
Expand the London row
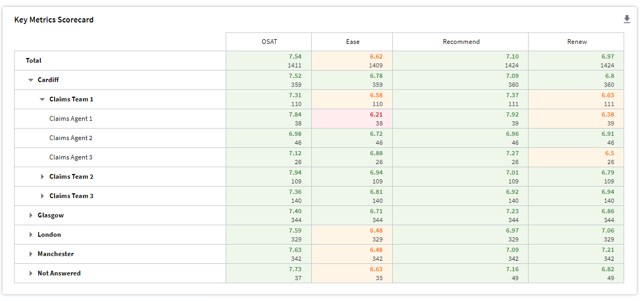tap(31, 235)
